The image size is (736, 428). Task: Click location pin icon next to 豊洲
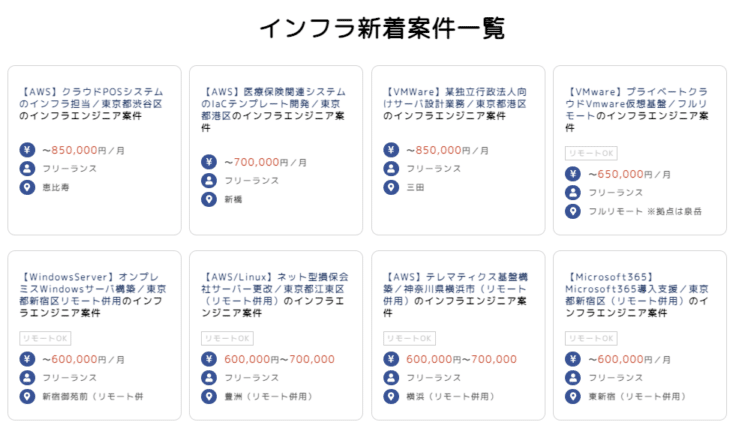(209, 396)
